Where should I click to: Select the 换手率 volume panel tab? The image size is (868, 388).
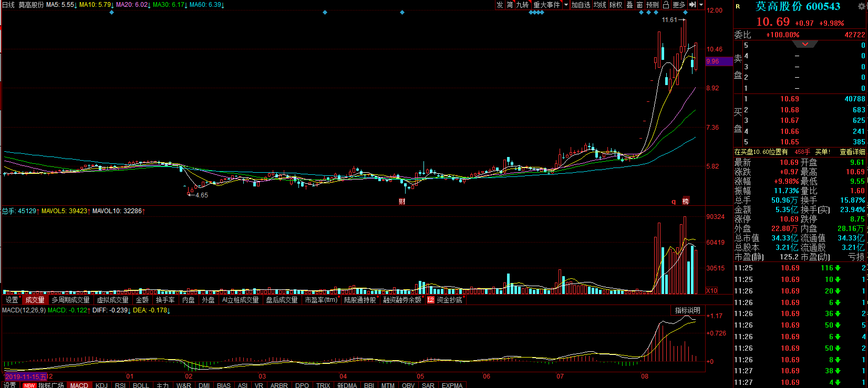coord(165,300)
